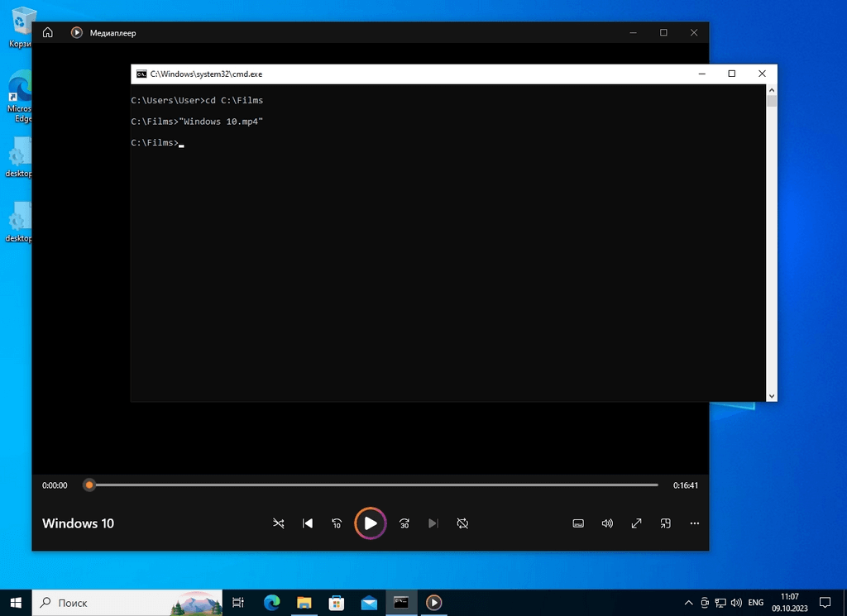The height and width of the screenshot is (616, 847).
Task: Switch player to full screen
Action: coord(636,523)
